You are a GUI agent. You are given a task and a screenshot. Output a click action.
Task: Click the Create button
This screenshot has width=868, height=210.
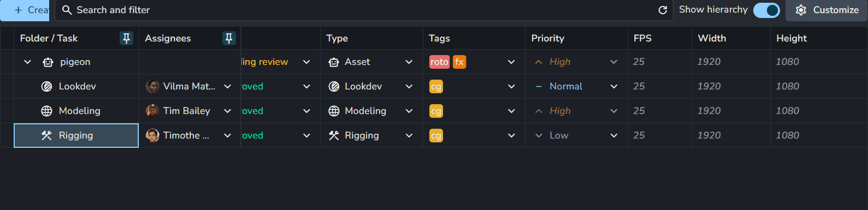[25, 10]
